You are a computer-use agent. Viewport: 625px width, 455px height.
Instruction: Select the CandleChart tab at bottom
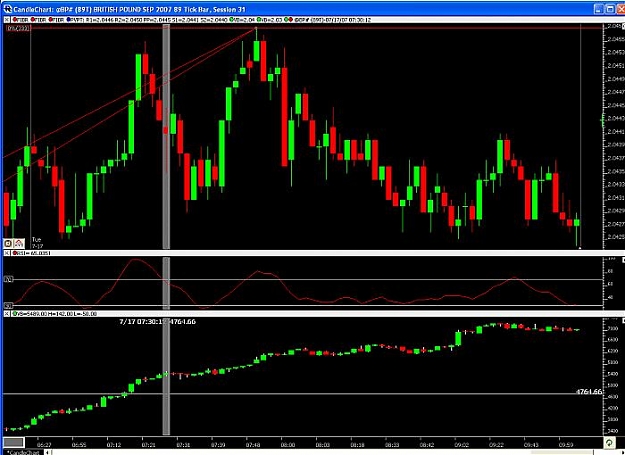click(23, 453)
